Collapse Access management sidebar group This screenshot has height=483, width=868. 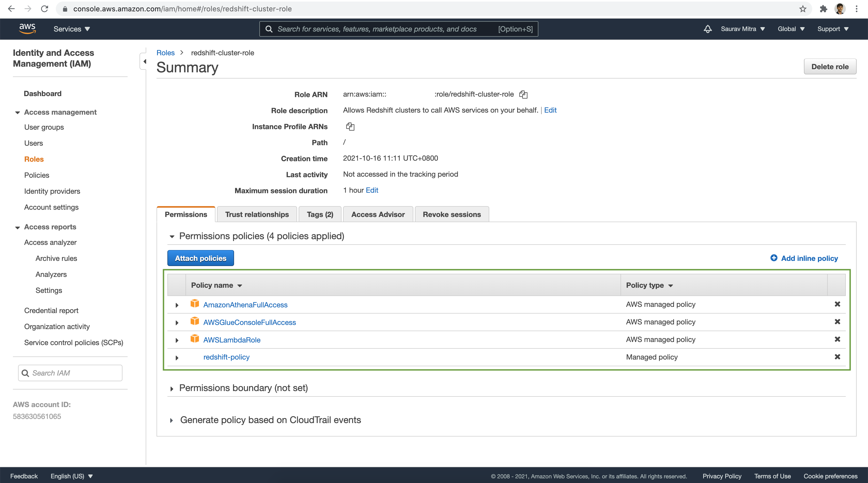coord(18,113)
